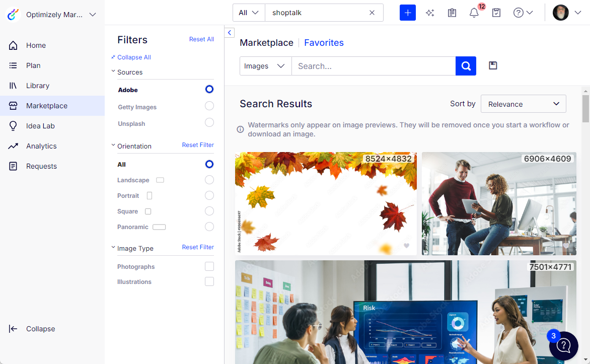Open the Sort by Relevance dropdown
Viewport: 590px width, 364px height.
point(523,103)
